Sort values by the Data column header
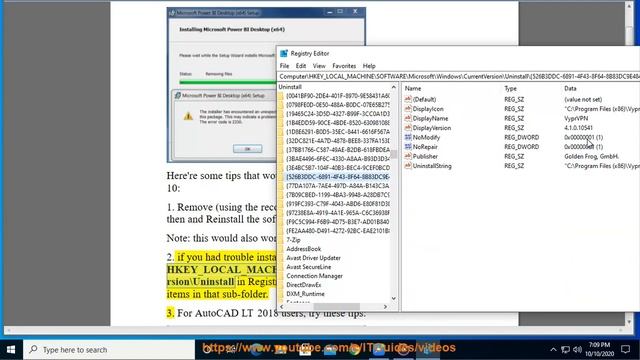Image resolution: width=640 pixels, height=360 pixels. click(x=570, y=88)
